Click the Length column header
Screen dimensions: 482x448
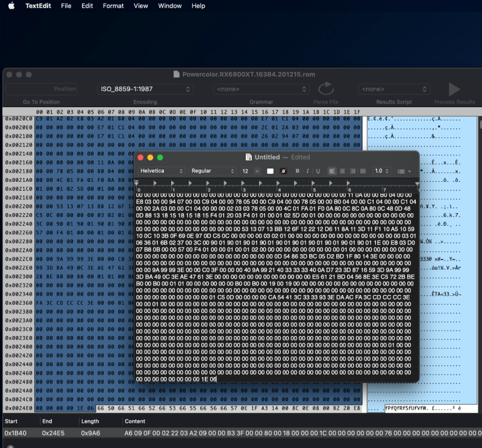[90, 421]
